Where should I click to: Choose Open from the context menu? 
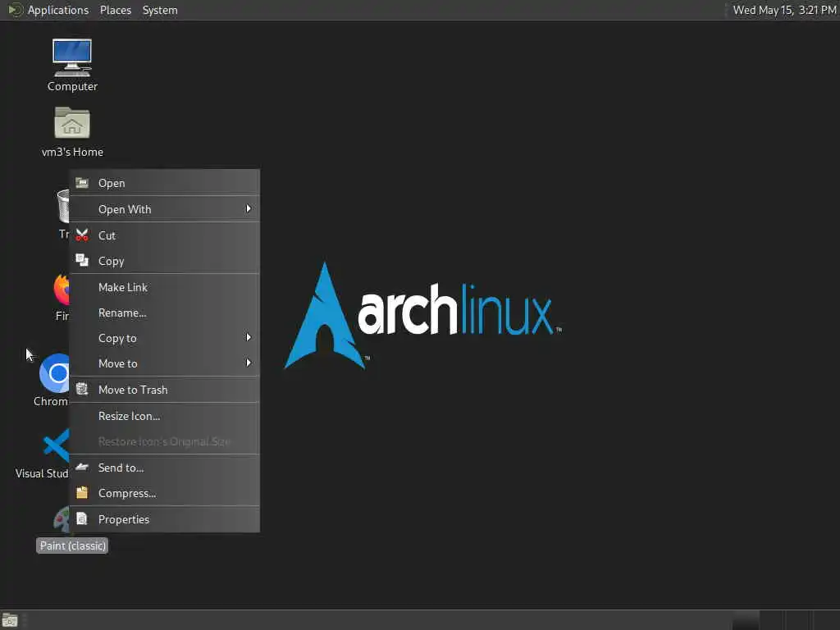[x=164, y=183]
